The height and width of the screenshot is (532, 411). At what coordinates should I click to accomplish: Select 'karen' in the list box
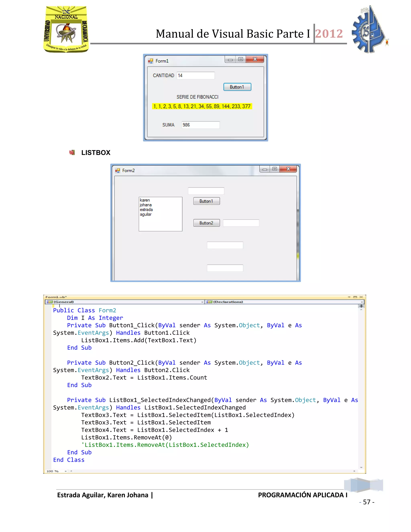click(x=145, y=200)
